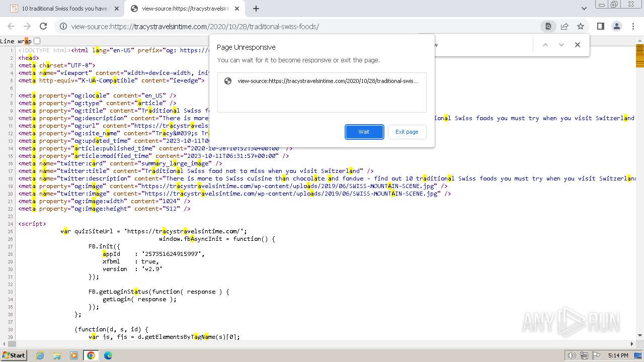This screenshot has width=644, height=362.
Task: Click the vertical scrollbar up arrow
Action: [x=640, y=41]
